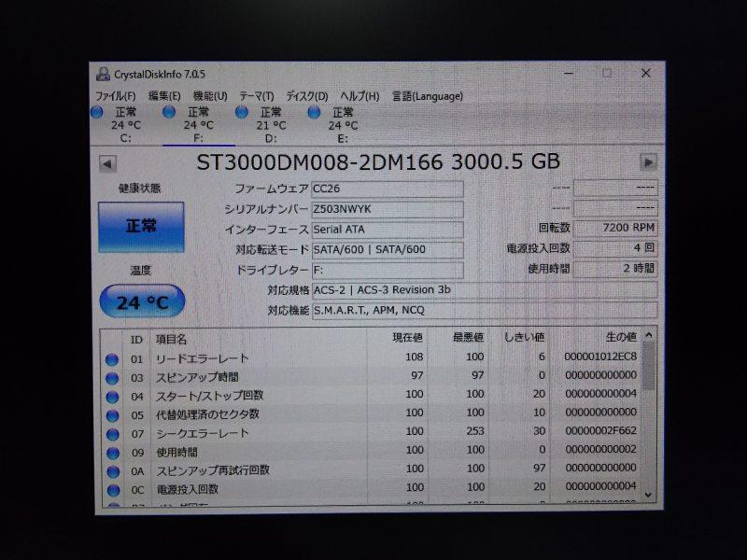Open the 言語(Language) menu
The image size is (747, 560).
(428, 96)
